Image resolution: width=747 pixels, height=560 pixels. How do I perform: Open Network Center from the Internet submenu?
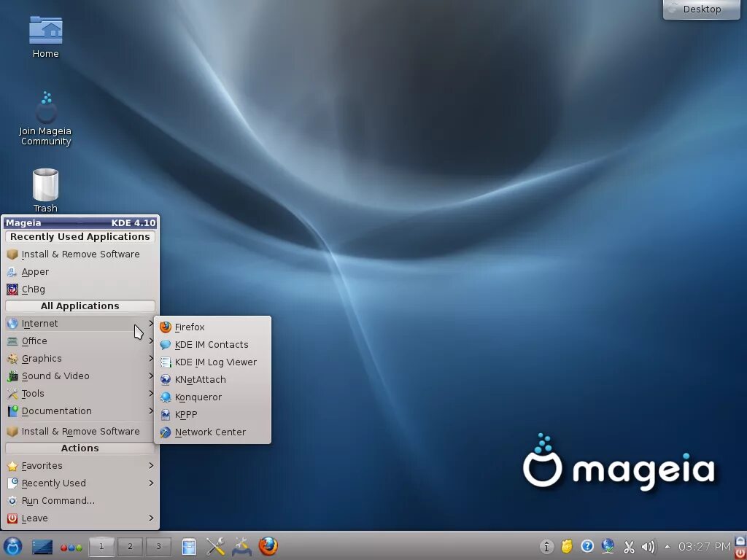(x=212, y=432)
